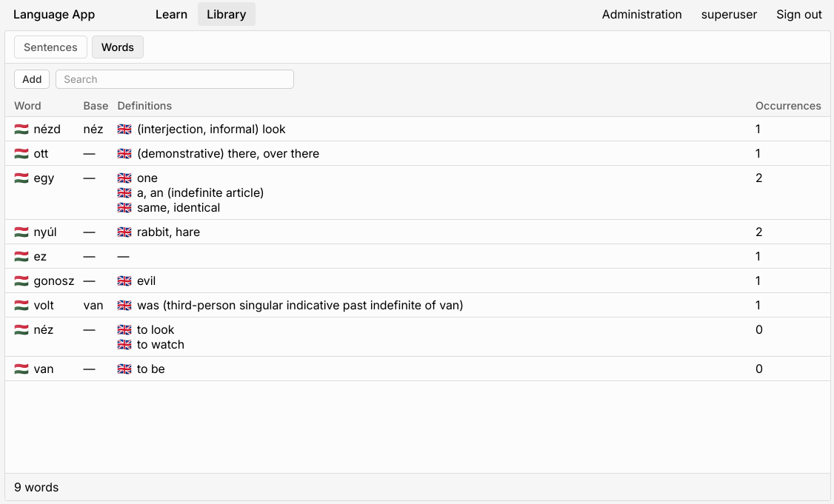Open the superuser account link
Viewport: 834px width, 504px height.
tap(729, 14)
